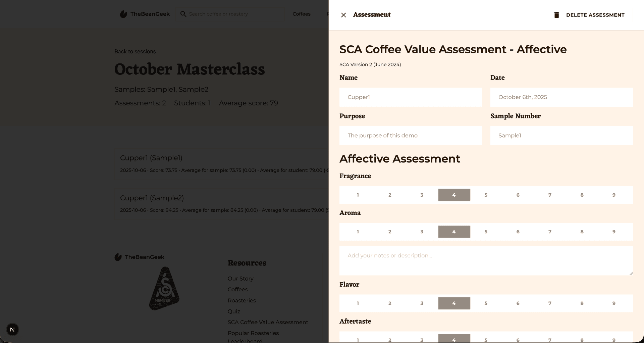Open the Our Story page
This screenshot has width=644, height=343.
pyautogui.click(x=240, y=278)
